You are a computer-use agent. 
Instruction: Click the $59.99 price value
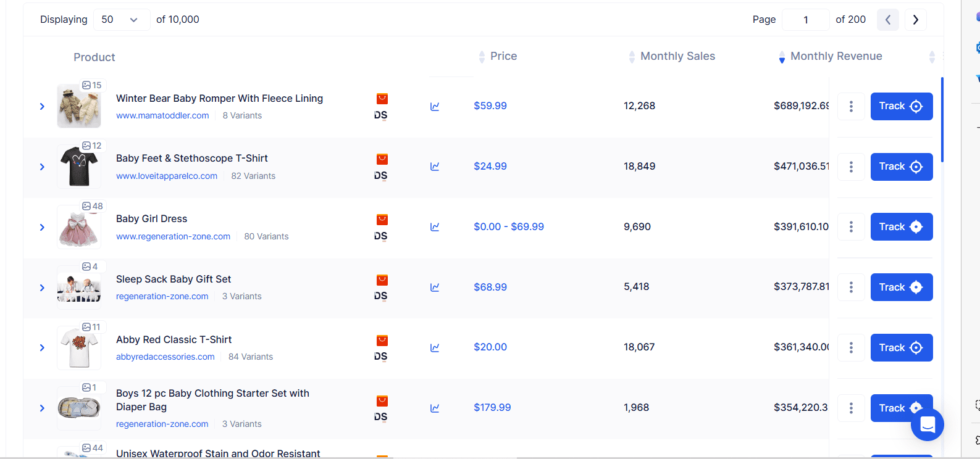[x=490, y=105]
